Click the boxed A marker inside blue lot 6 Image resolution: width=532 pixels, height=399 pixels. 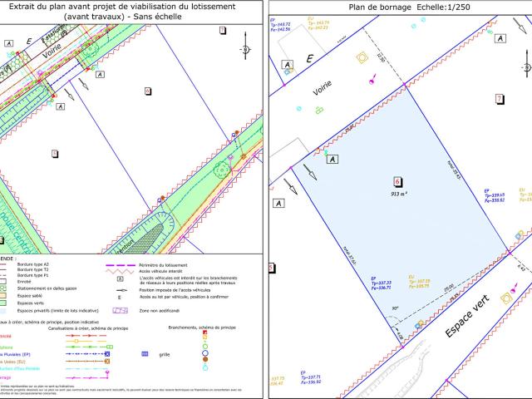click(332, 159)
